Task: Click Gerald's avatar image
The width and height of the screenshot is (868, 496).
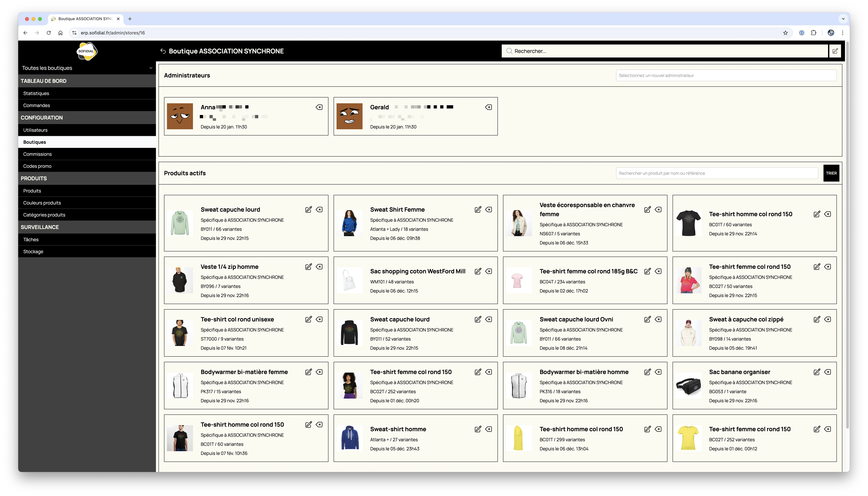Action: (349, 116)
